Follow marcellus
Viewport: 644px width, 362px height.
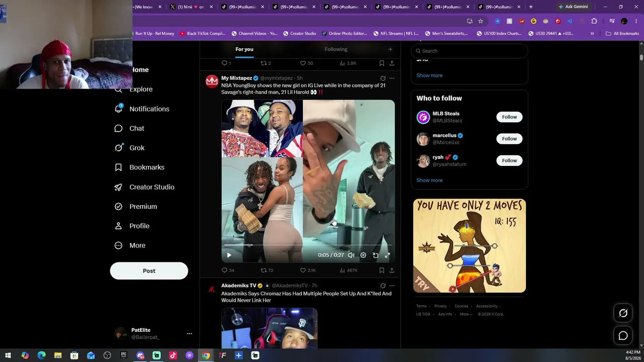click(x=509, y=139)
